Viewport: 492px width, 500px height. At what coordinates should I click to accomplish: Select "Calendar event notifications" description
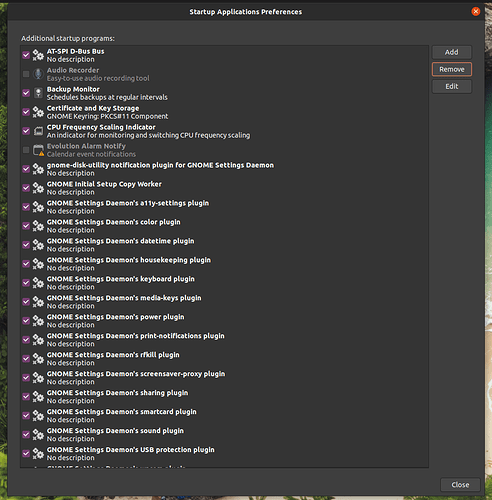pyautogui.click(x=91, y=154)
